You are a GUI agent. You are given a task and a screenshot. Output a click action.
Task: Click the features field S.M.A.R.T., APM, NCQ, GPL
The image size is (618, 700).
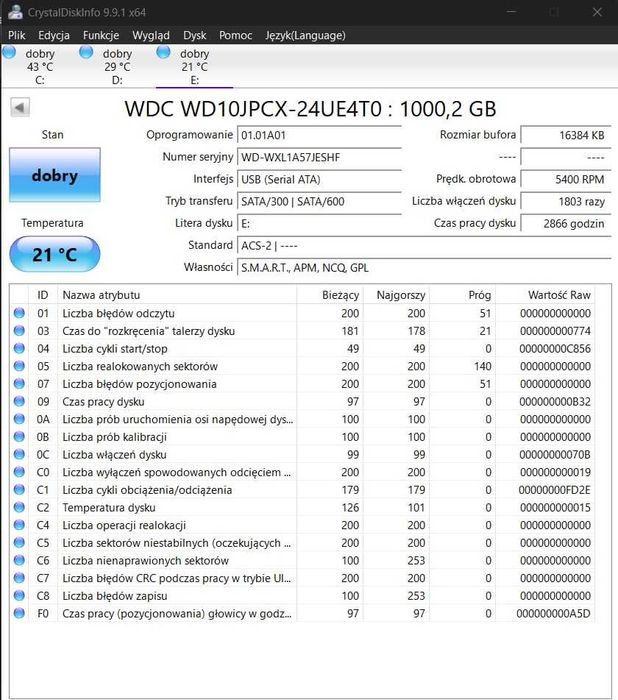click(x=424, y=268)
